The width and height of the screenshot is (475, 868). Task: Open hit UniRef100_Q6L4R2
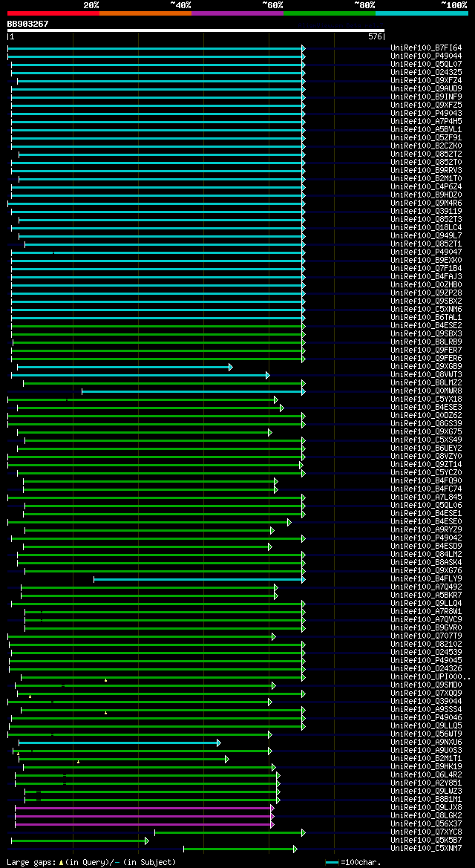pos(426,775)
